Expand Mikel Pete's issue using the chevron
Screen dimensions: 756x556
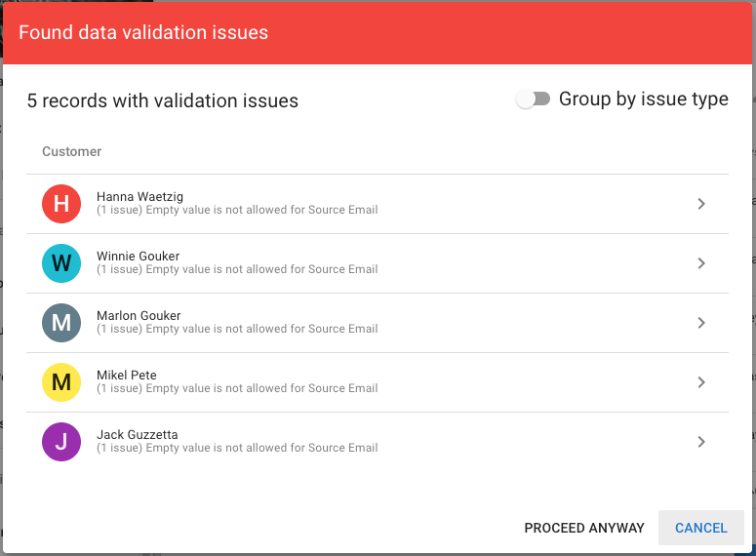[x=701, y=382]
